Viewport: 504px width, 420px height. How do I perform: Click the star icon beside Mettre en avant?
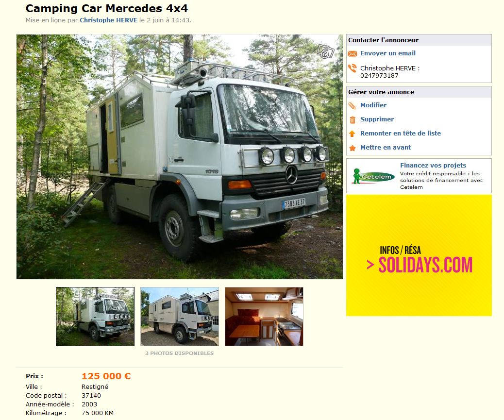point(353,148)
